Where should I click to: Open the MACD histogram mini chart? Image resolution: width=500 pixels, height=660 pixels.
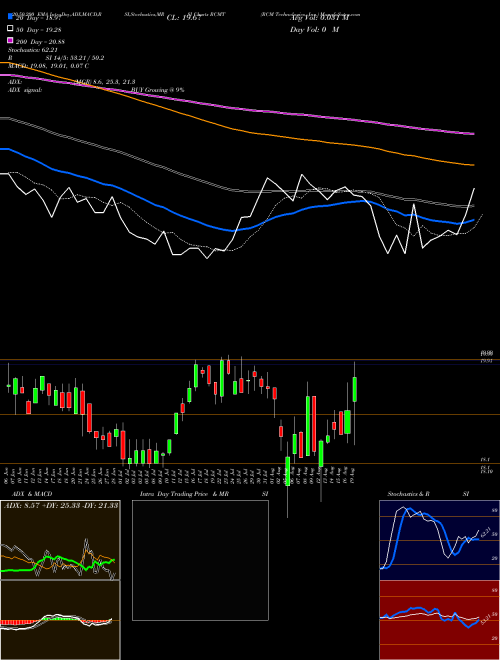tap(60, 620)
